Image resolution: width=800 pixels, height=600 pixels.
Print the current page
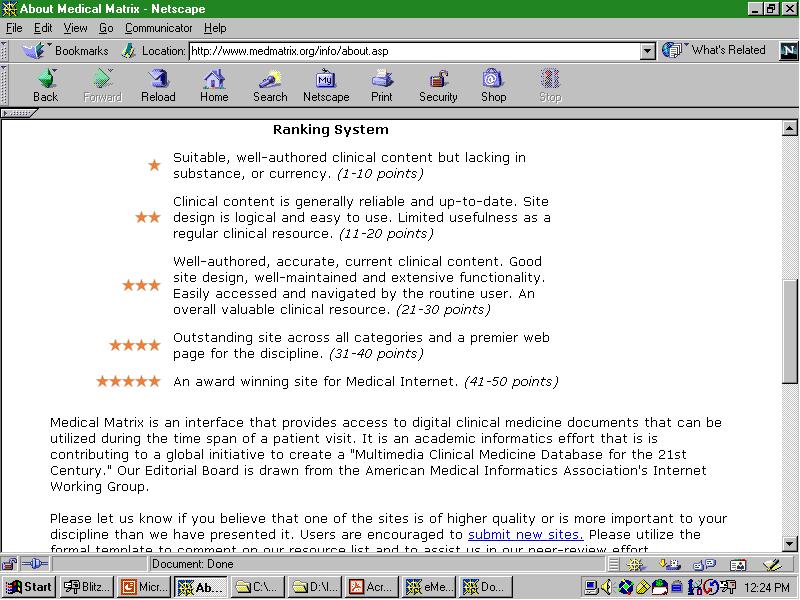pos(382,86)
